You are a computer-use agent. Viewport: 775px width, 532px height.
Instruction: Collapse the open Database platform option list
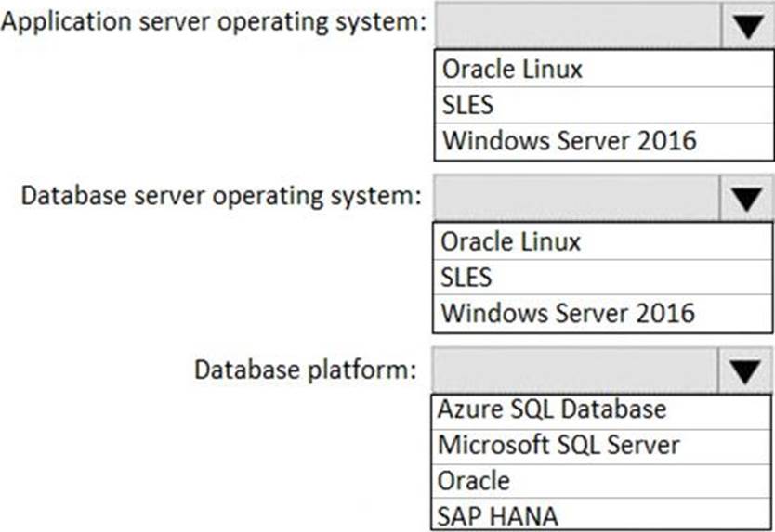(x=745, y=370)
